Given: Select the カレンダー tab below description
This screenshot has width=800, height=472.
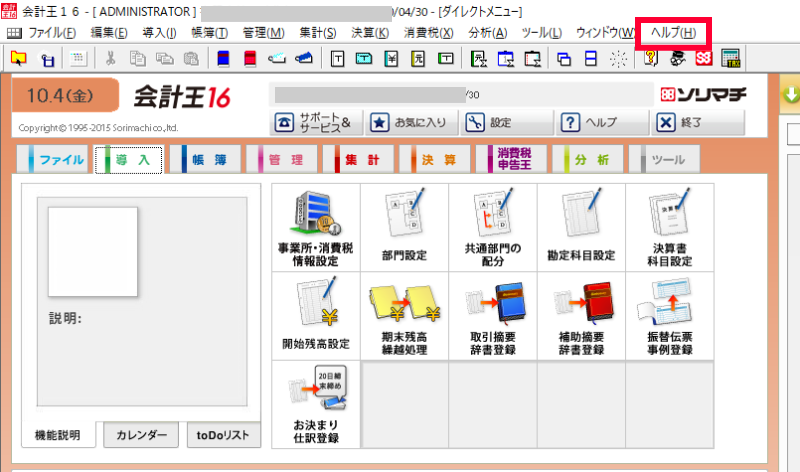Looking at the screenshot, I should (141, 435).
